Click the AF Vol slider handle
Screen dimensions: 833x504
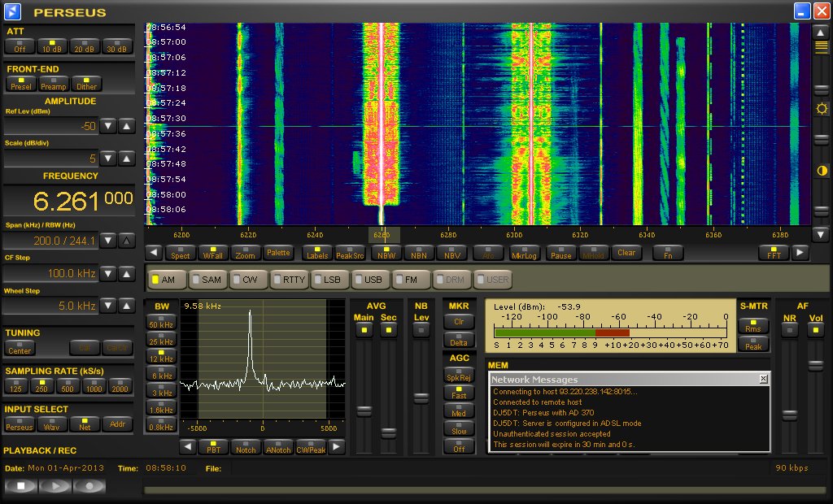(x=814, y=365)
